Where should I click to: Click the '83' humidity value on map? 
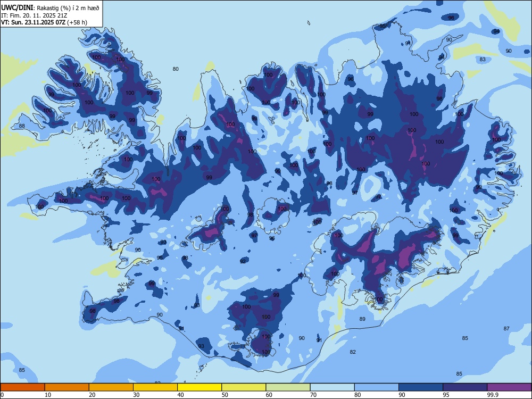click(483, 60)
